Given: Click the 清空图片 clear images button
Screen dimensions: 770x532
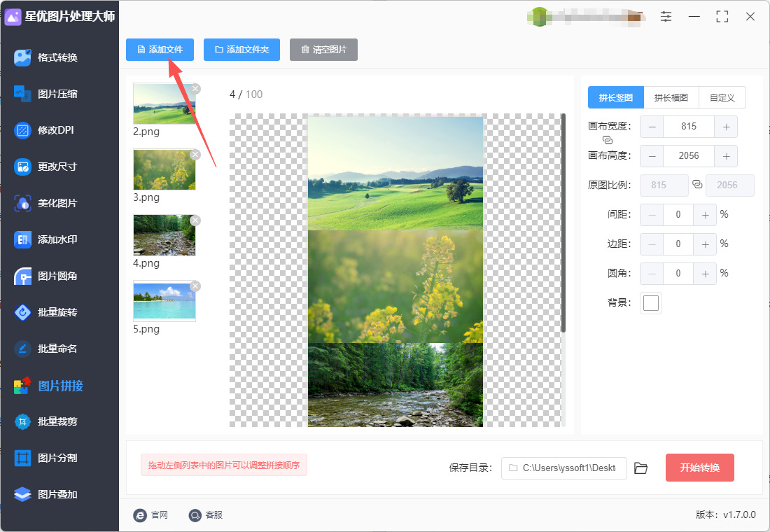Looking at the screenshot, I should (x=323, y=50).
